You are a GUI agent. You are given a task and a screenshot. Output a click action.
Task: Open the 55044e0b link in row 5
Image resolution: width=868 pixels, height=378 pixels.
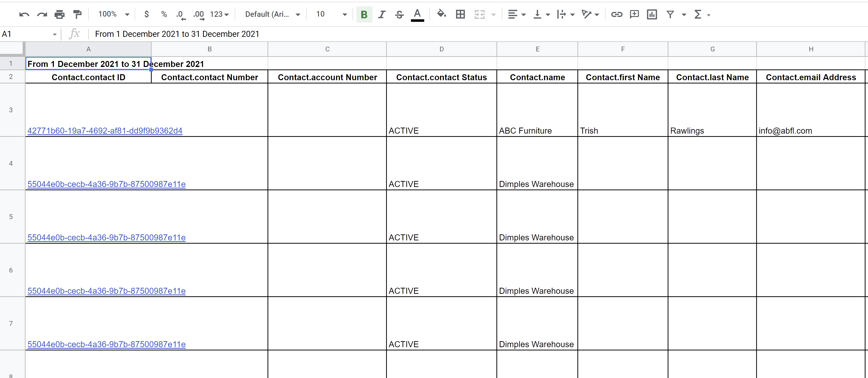[107, 238]
